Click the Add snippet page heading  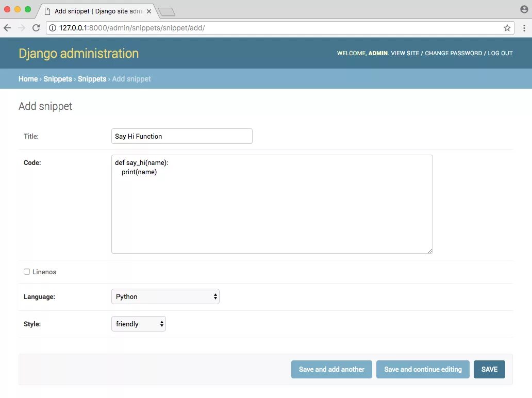[x=45, y=106]
